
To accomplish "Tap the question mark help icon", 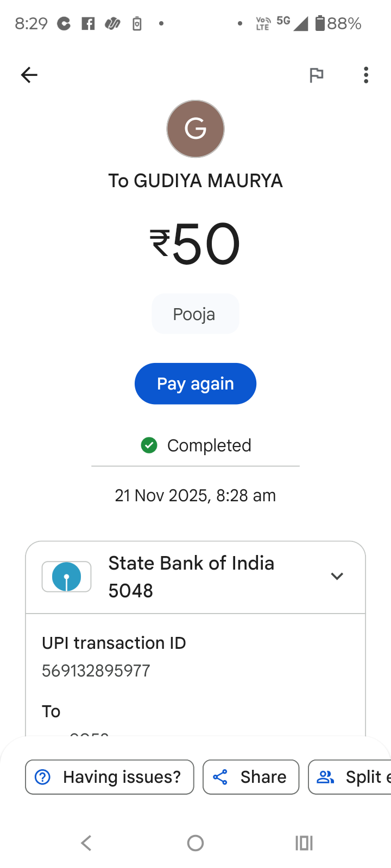I will (42, 777).
